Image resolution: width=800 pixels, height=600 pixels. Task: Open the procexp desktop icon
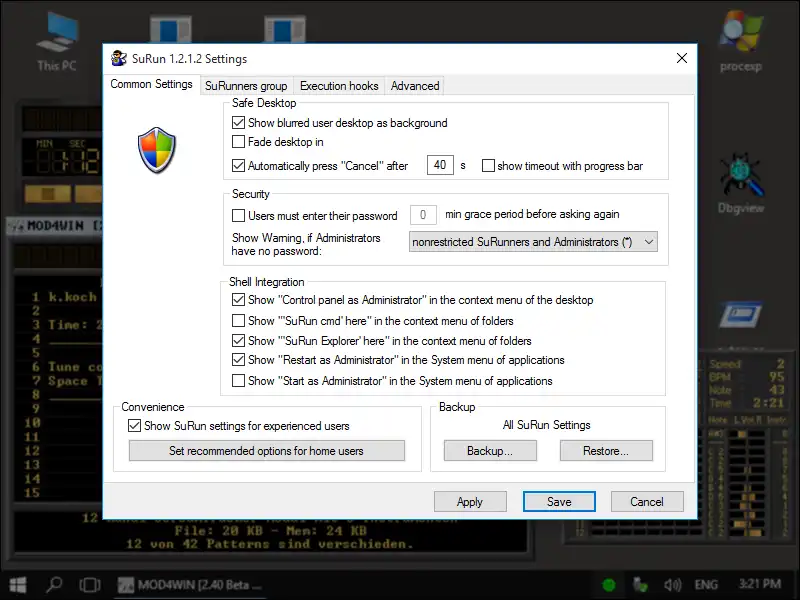(741, 41)
